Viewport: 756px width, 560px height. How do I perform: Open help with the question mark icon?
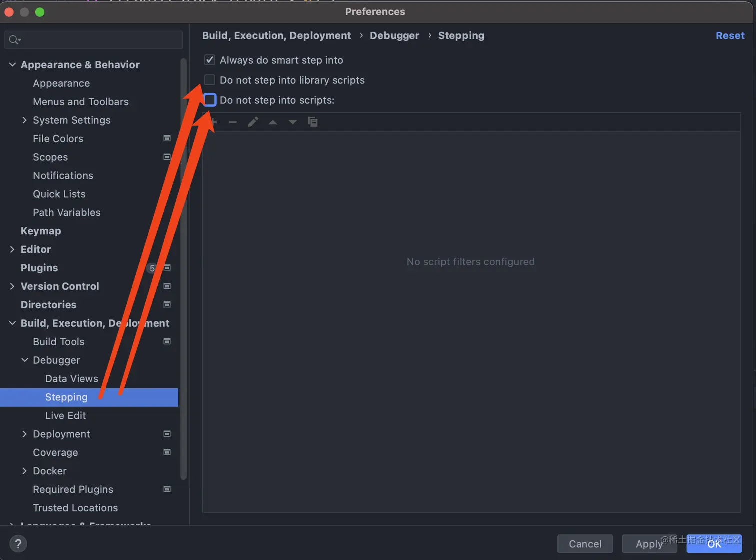18,544
